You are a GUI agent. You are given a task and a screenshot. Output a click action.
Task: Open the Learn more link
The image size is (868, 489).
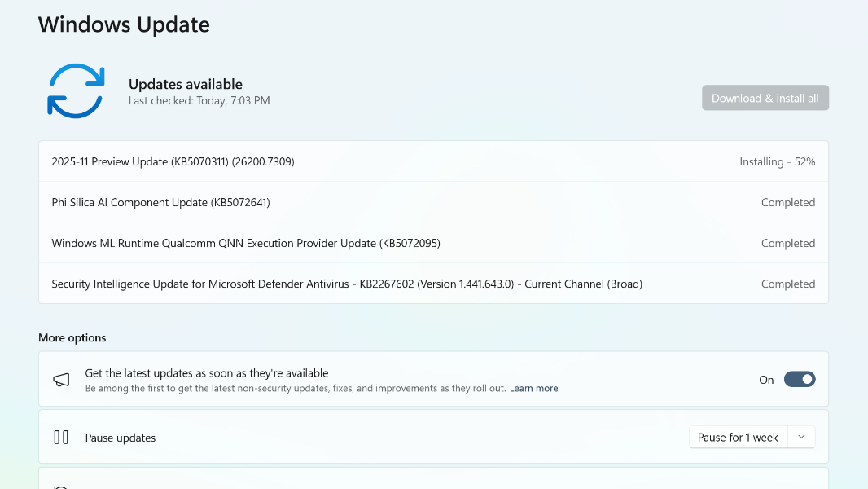[533, 388]
